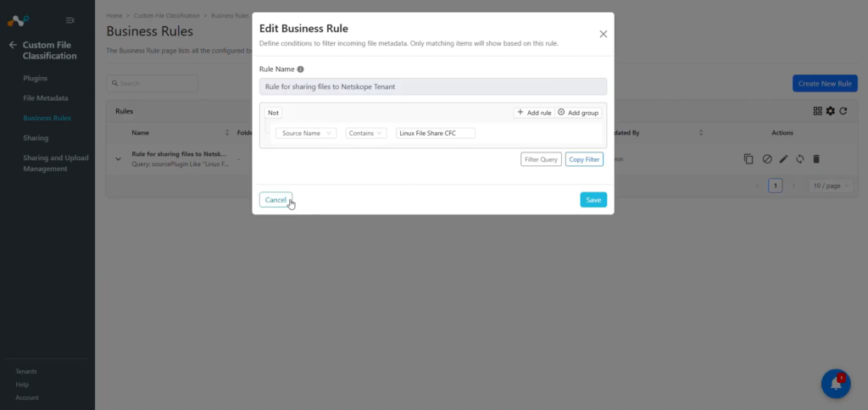Click the Save button
Screen dimensions: 868x410
tap(593, 200)
